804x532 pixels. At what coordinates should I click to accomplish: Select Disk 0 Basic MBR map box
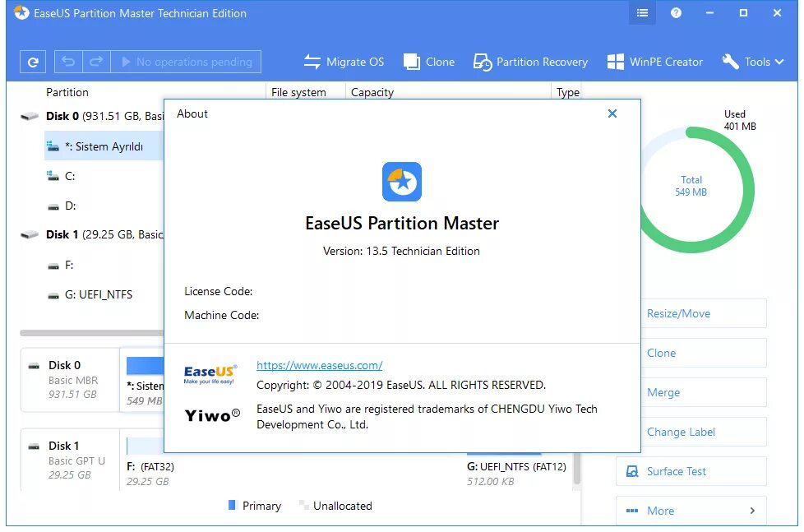tap(70, 380)
